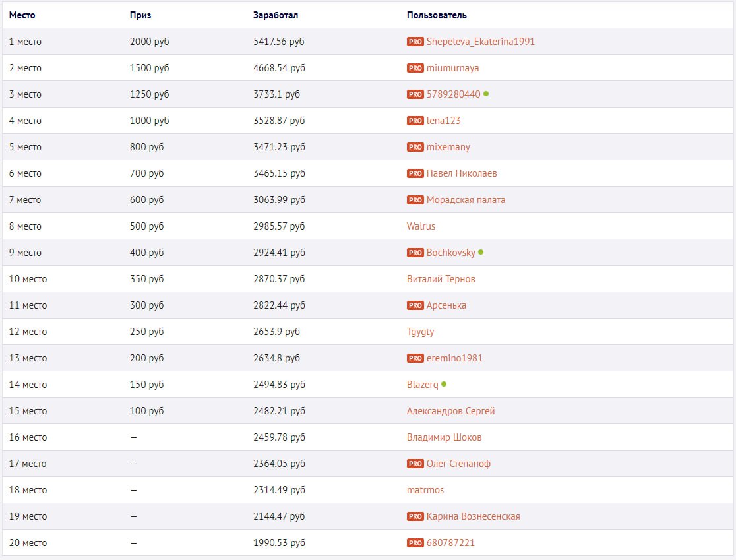
Task: Click PRO badge beside miumurnaya
Action: [415, 68]
